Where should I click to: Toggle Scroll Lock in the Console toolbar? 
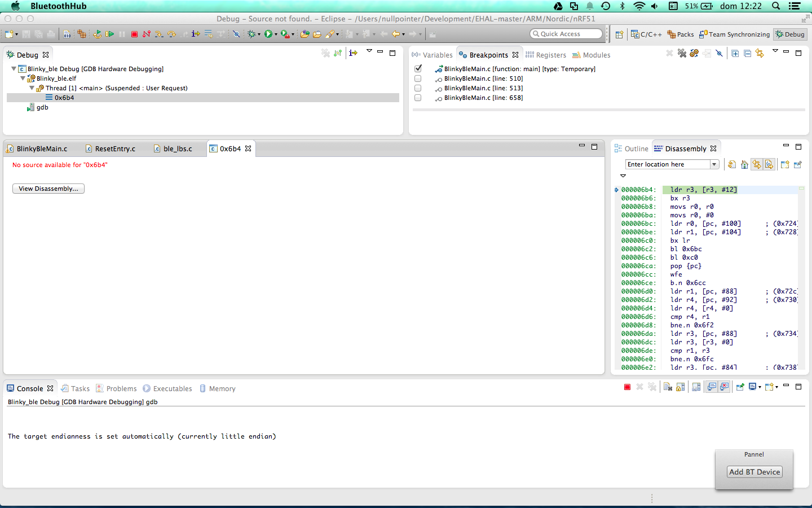(x=680, y=387)
